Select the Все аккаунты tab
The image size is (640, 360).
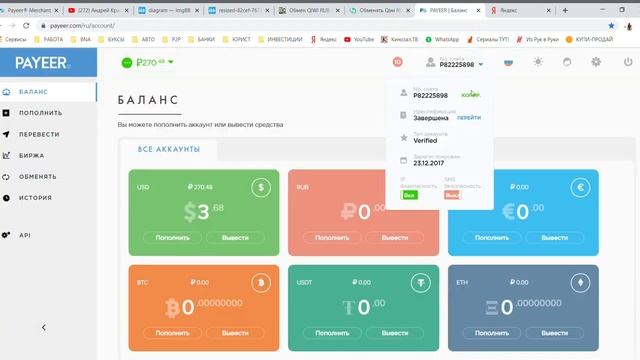[169, 149]
